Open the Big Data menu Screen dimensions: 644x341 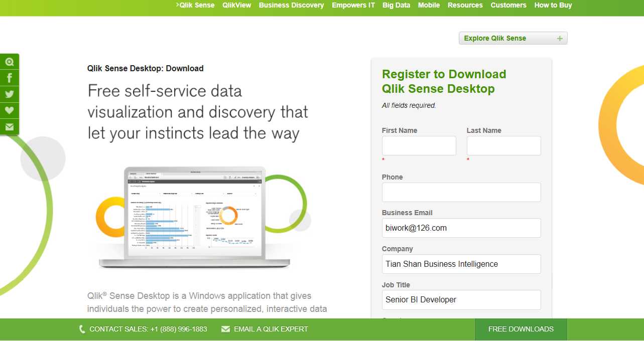[396, 5]
